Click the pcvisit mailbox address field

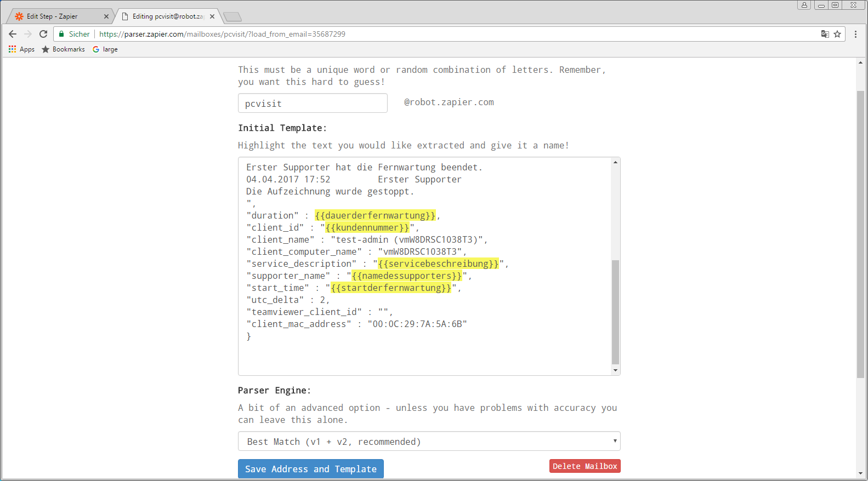click(313, 104)
